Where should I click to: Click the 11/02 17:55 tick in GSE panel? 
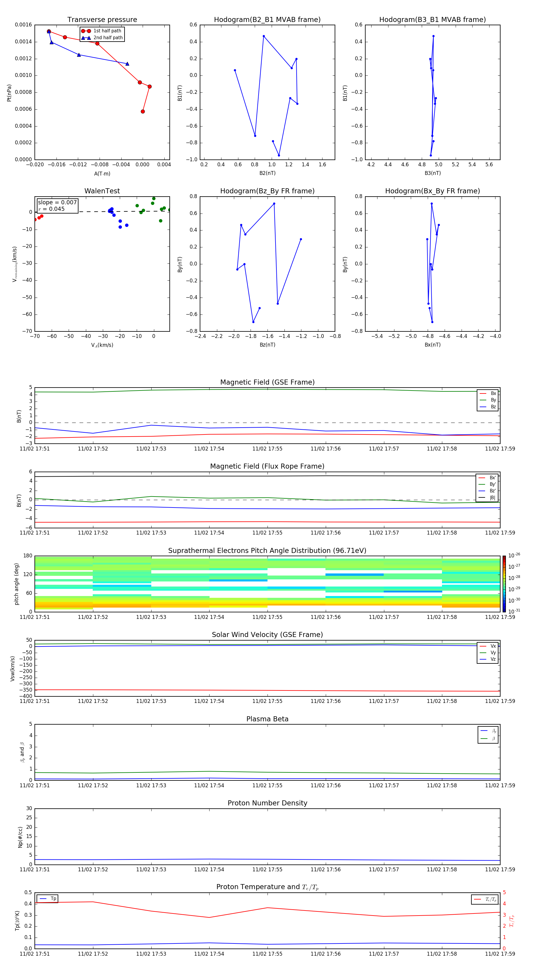(x=267, y=449)
